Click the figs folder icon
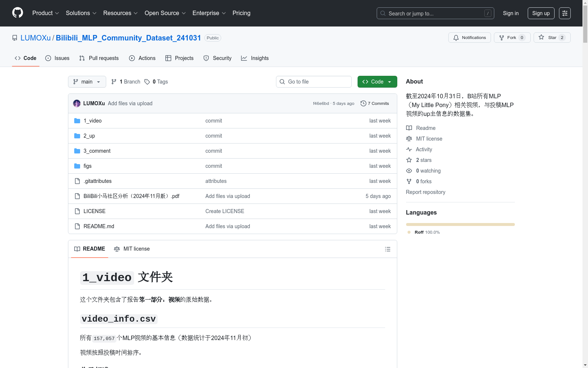The height and width of the screenshot is (368, 588). pyautogui.click(x=77, y=166)
